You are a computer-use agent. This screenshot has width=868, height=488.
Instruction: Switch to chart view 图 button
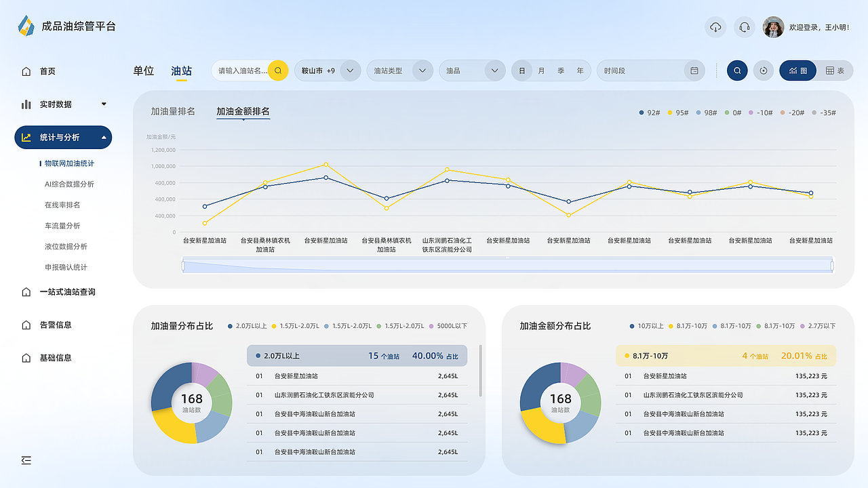coord(798,70)
